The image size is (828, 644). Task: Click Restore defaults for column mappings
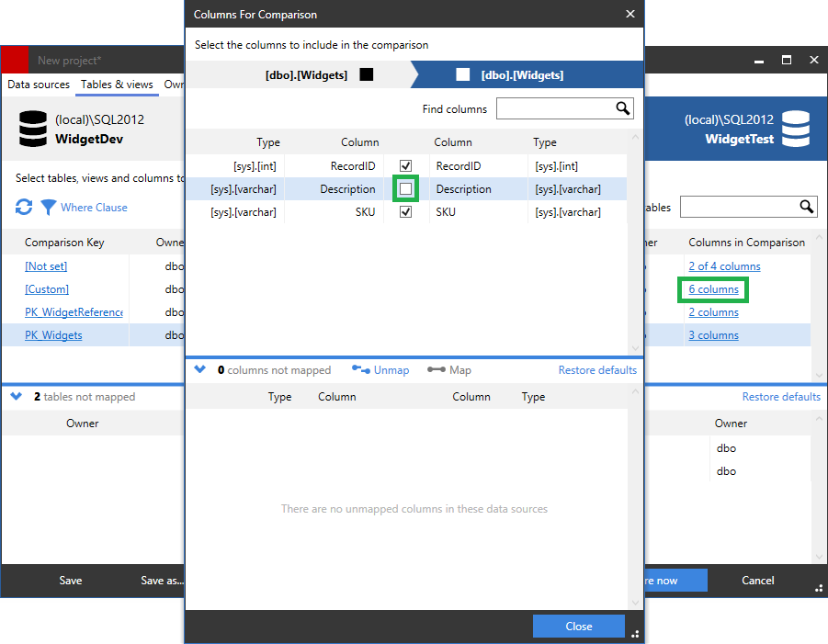point(597,369)
